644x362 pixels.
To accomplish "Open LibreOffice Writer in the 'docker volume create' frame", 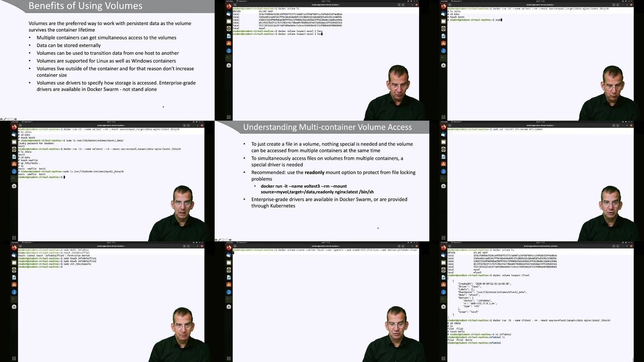I will click(x=229, y=277).
